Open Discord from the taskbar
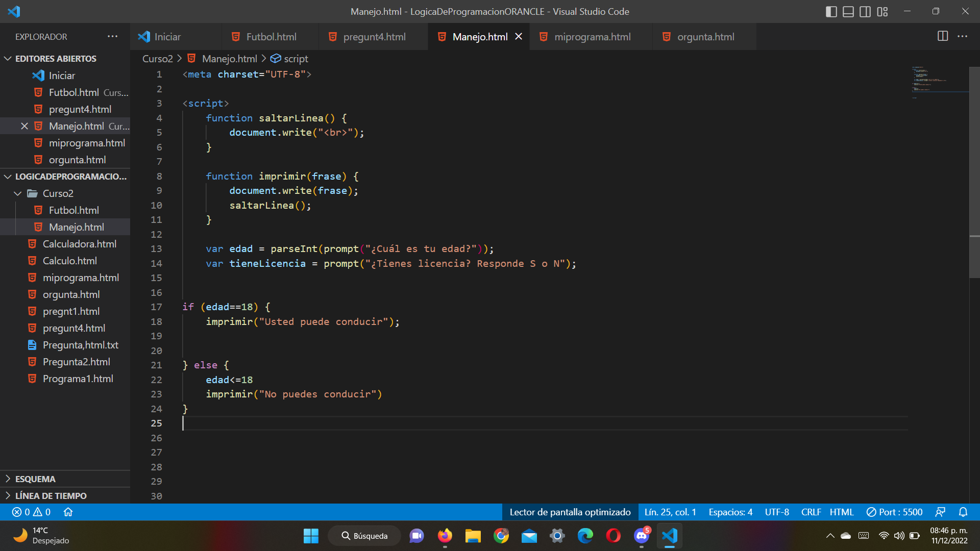Viewport: 980px width, 551px height. 641,536
